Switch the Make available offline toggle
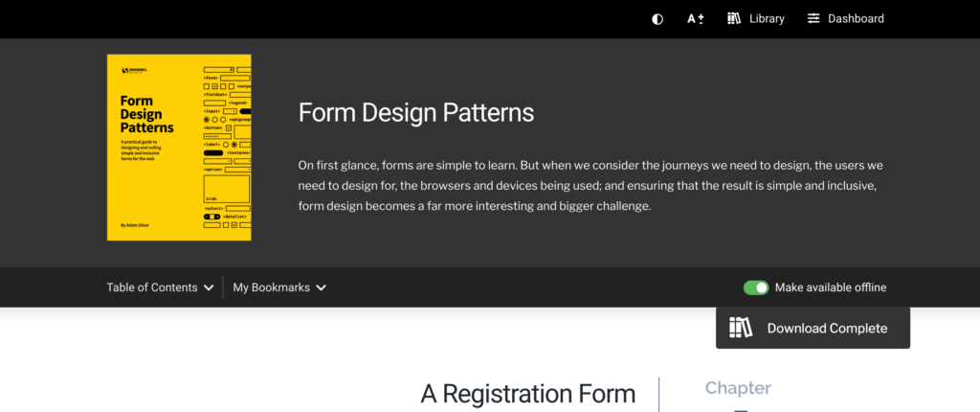The height and width of the screenshot is (412, 980). pyautogui.click(x=756, y=287)
